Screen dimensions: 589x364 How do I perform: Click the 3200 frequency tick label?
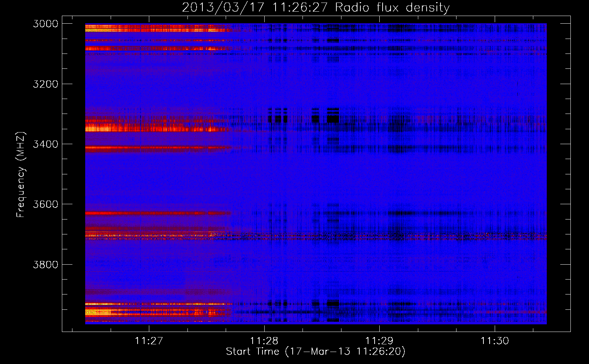pyautogui.click(x=46, y=84)
